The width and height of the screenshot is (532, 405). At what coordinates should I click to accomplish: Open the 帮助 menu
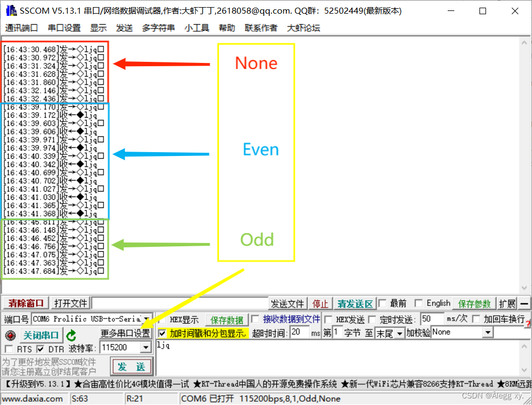[227, 28]
